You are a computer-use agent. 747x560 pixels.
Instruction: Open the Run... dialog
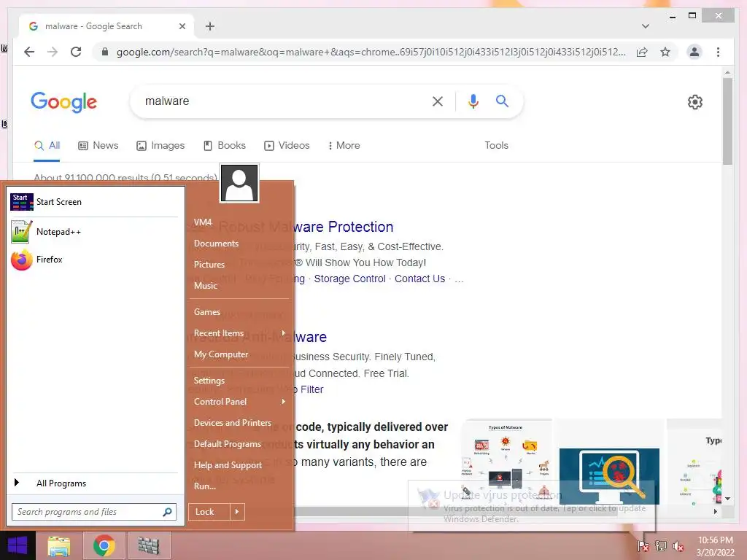point(205,486)
